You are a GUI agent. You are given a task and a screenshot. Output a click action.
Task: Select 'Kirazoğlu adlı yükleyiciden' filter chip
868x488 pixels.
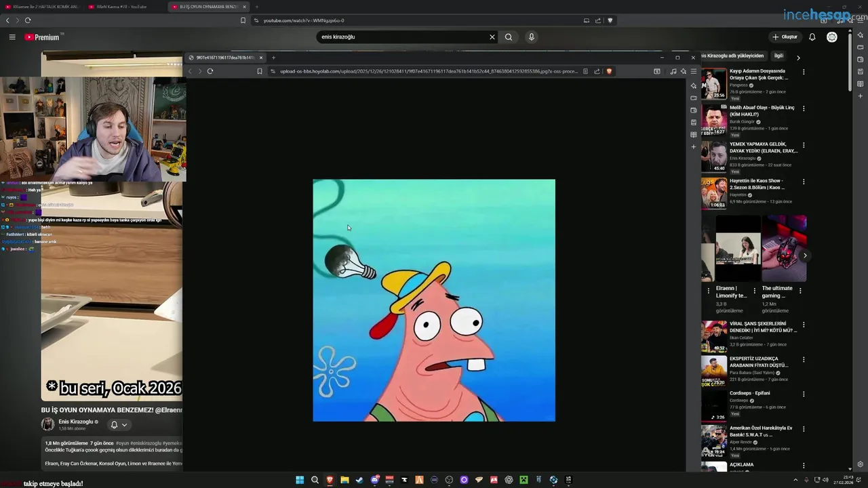[732, 56]
